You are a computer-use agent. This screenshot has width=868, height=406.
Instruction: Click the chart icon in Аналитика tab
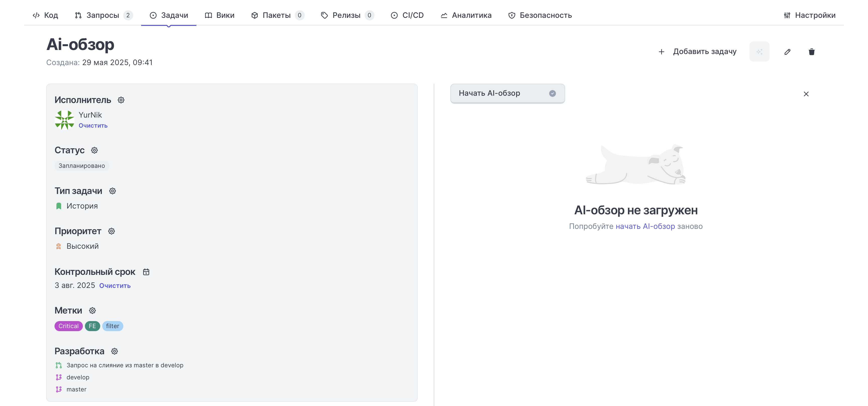(x=444, y=15)
